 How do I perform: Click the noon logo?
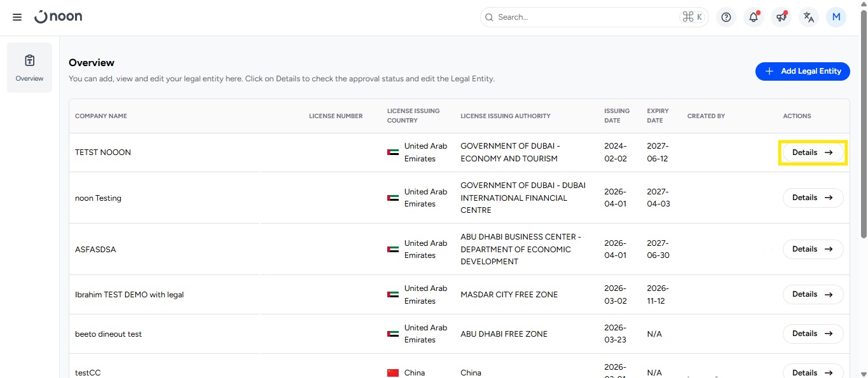tap(59, 17)
